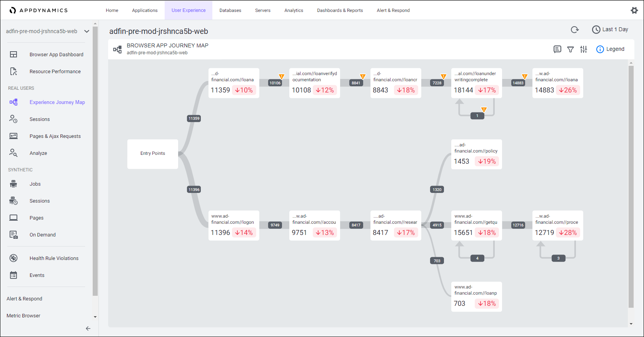Collapse the sidebar with the left arrow

point(88,329)
